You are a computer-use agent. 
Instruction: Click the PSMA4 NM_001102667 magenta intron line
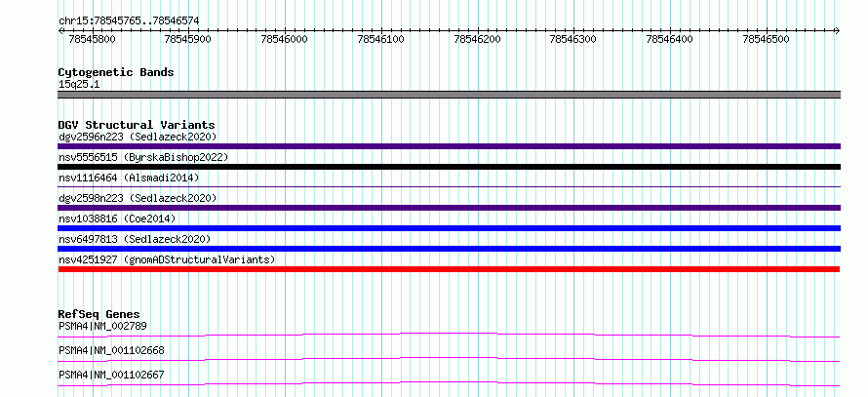coord(449,383)
